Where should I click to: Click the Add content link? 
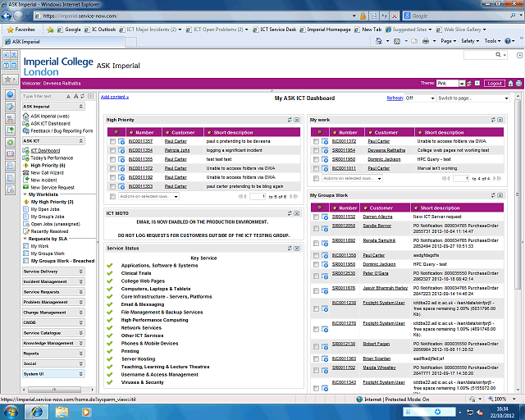(x=114, y=97)
